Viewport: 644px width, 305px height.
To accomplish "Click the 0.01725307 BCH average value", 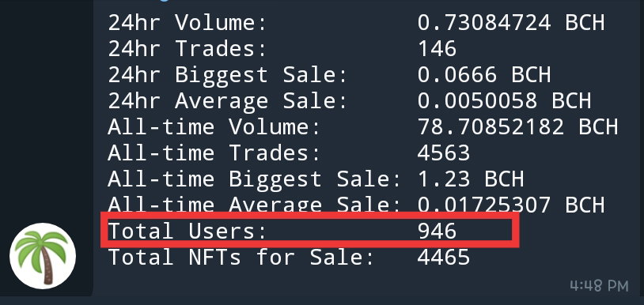I will pos(511,204).
